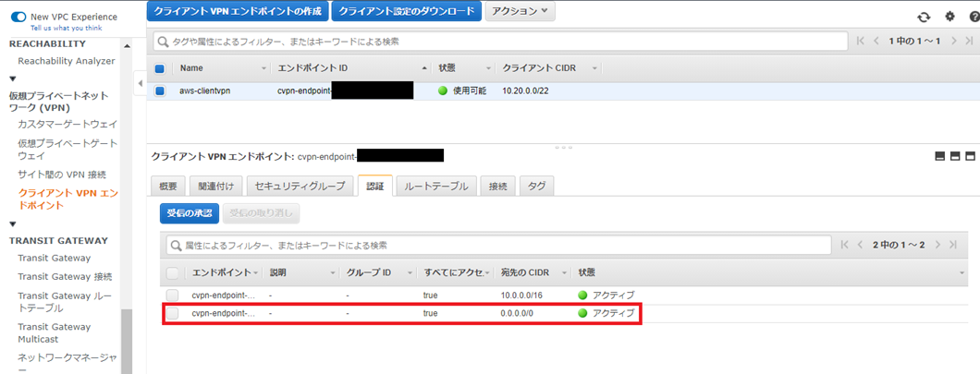
Task: Go to previous page in authorization pagination
Action: click(x=860, y=245)
